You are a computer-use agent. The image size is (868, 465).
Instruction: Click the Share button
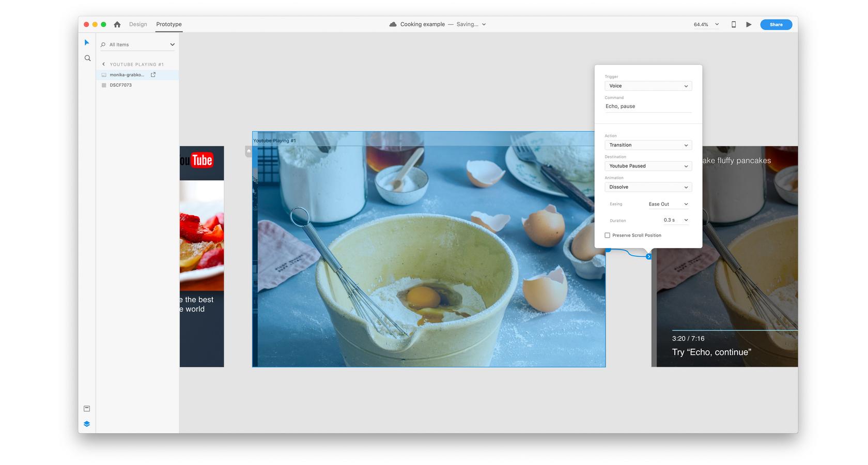coord(776,24)
